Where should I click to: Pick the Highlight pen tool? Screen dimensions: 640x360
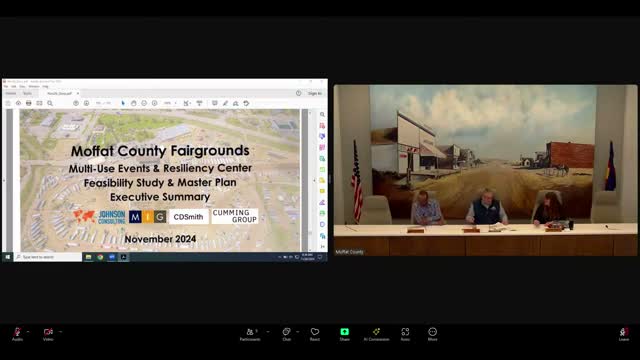click(225, 103)
